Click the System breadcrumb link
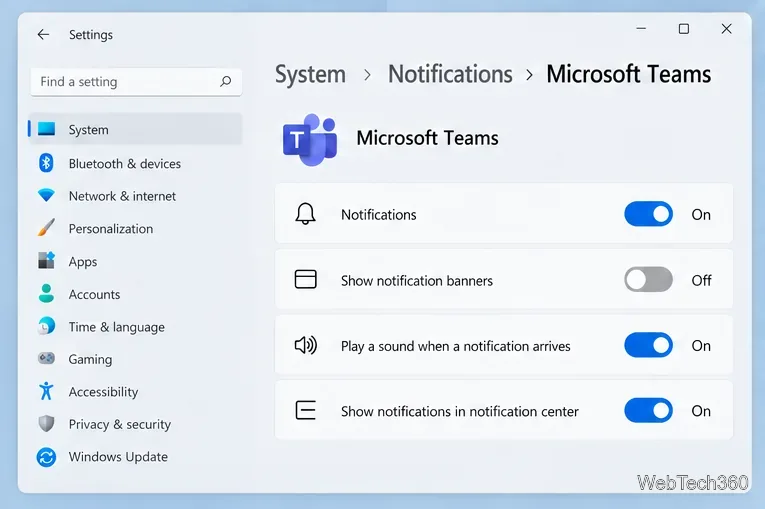The image size is (765, 509). coord(310,75)
